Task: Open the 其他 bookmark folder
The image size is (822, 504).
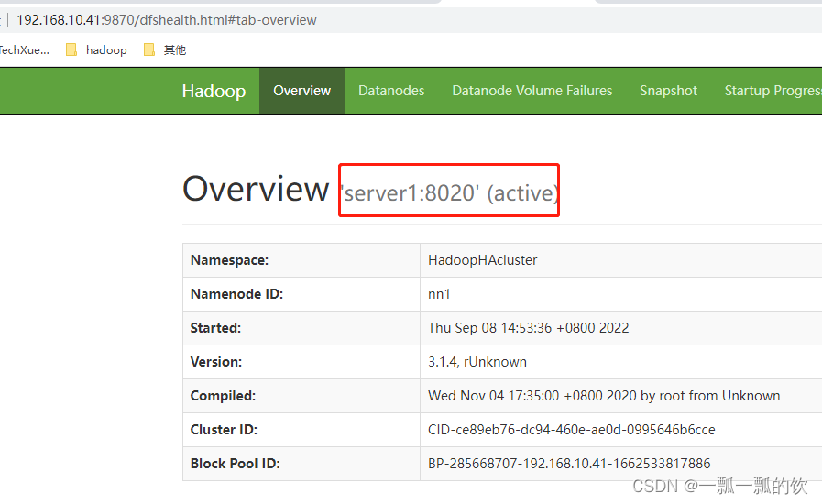Action: (165, 49)
